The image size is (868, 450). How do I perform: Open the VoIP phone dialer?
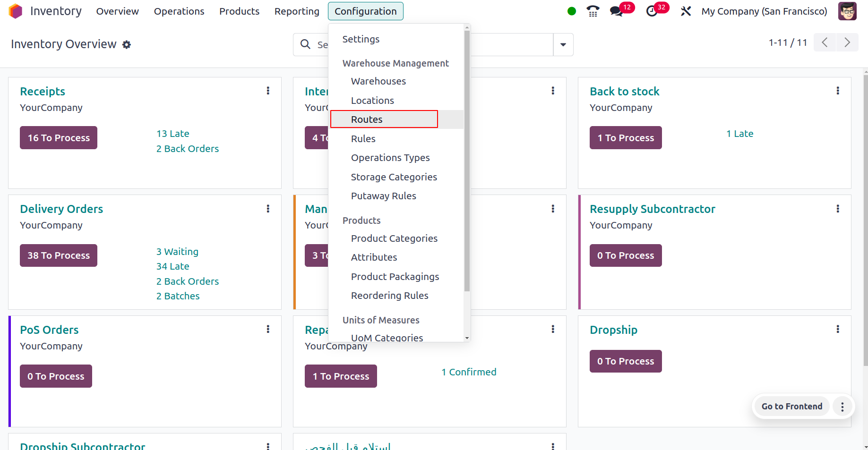pyautogui.click(x=593, y=11)
